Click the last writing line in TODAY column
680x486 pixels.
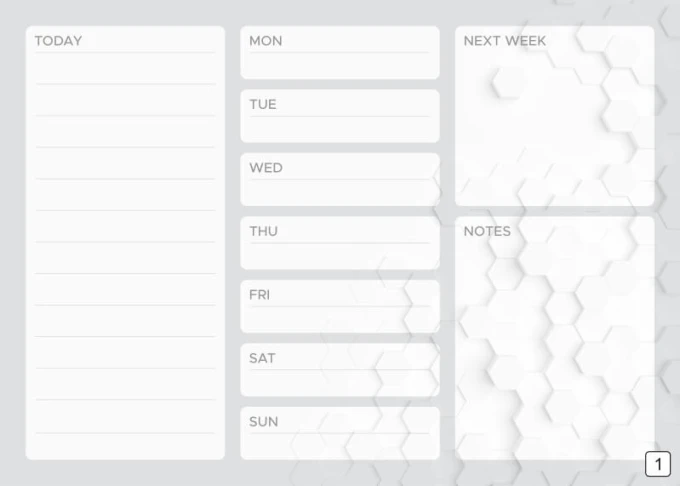(125, 433)
